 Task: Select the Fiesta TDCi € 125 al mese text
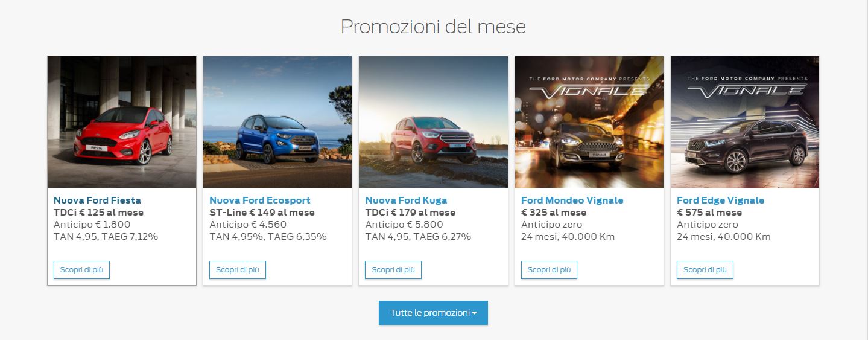(x=98, y=213)
